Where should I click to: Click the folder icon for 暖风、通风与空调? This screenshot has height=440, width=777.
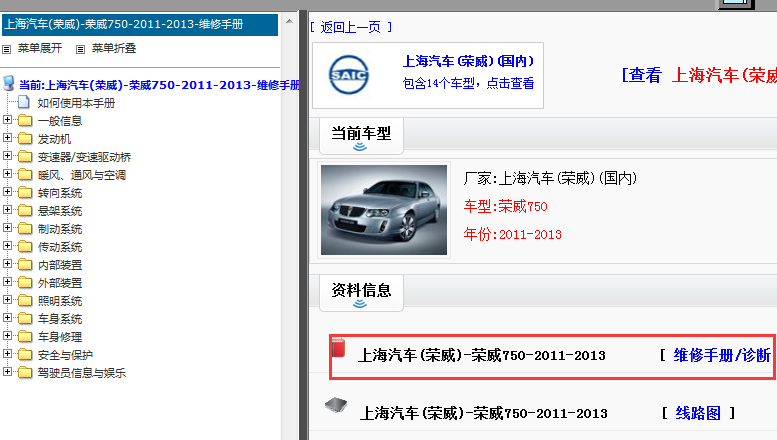click(x=25, y=174)
